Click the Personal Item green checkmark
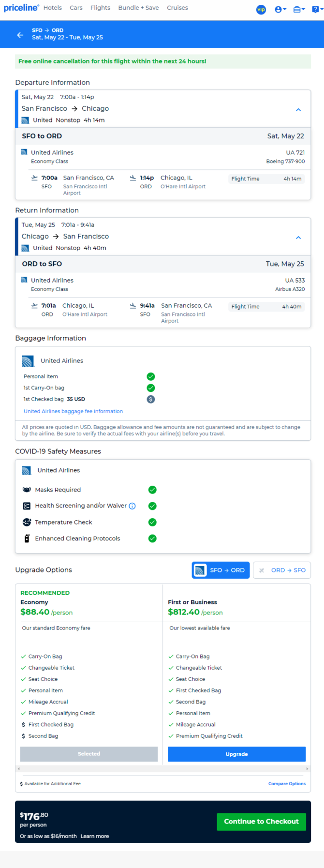The image size is (324, 868). [151, 376]
